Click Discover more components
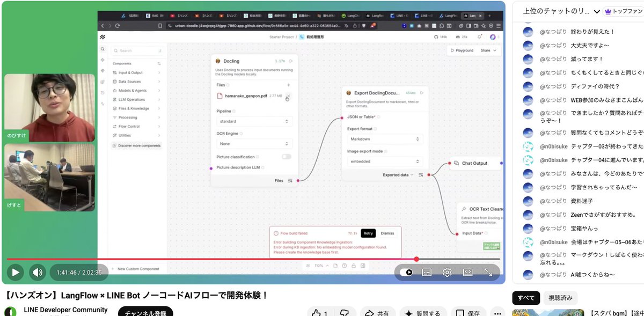This screenshot has width=644, height=316. 136,145
